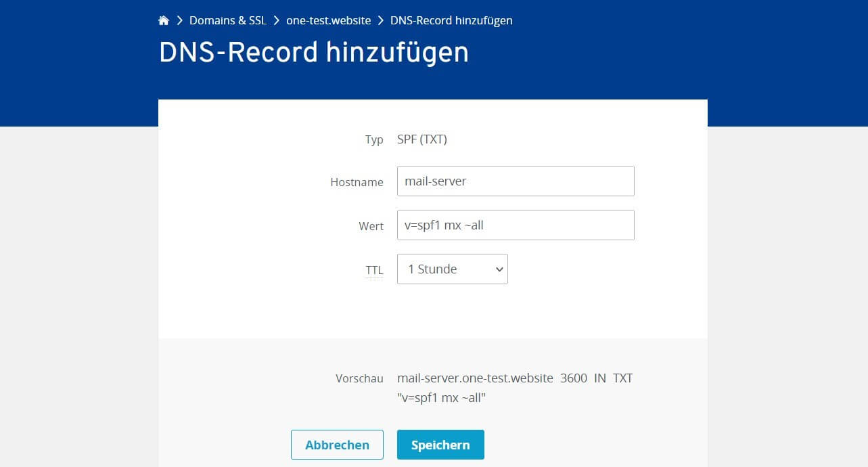Image resolution: width=868 pixels, height=467 pixels.
Task: Click the Vorschau label
Action: [x=359, y=378]
